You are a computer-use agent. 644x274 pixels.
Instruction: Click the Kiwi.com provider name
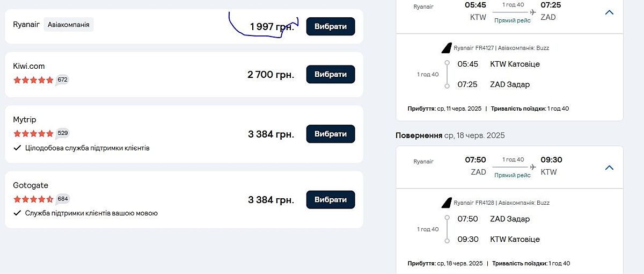click(x=29, y=66)
